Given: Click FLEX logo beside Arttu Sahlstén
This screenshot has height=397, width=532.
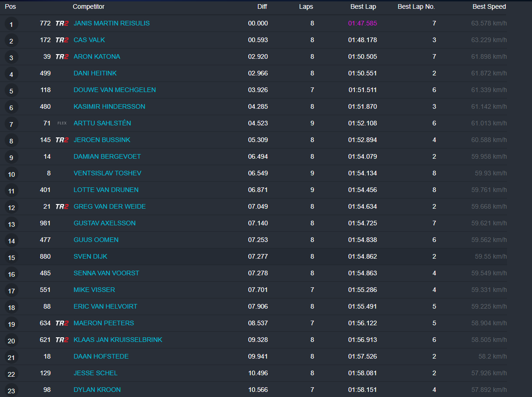Looking at the screenshot, I should pyautogui.click(x=61, y=124).
